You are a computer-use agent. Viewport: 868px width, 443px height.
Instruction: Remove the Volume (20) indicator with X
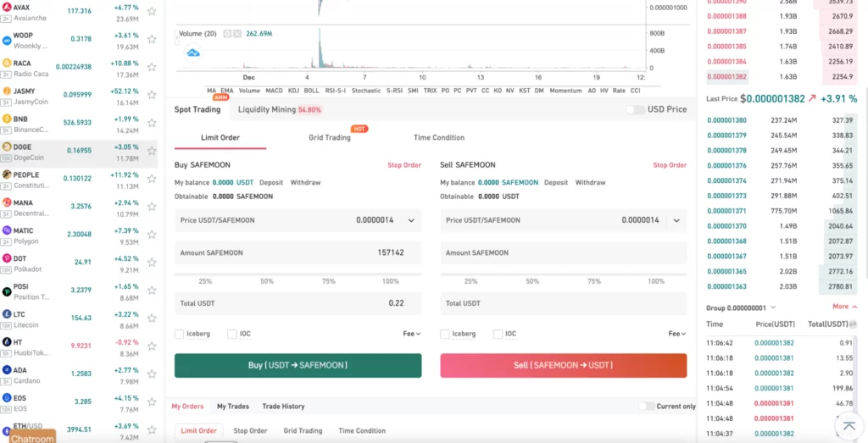point(237,34)
